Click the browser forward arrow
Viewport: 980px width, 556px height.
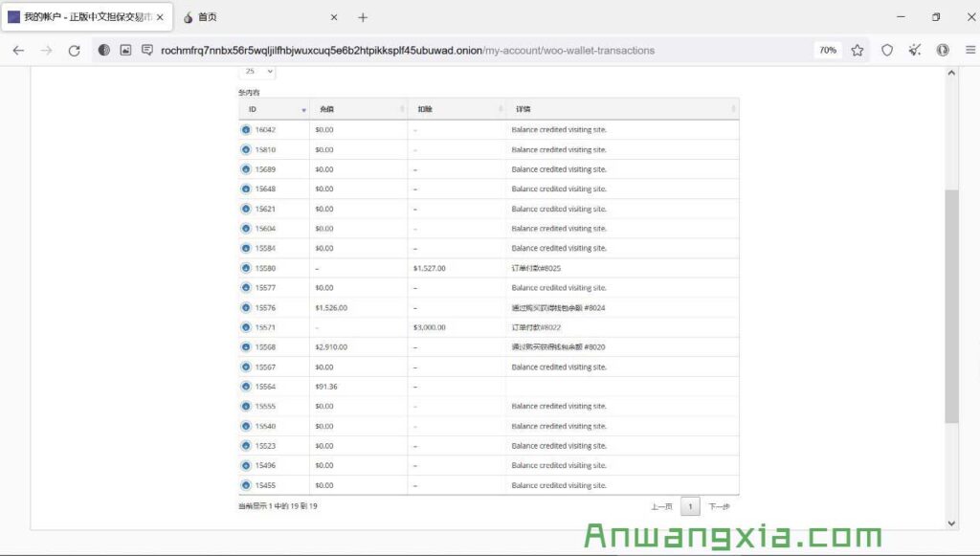(x=46, y=51)
